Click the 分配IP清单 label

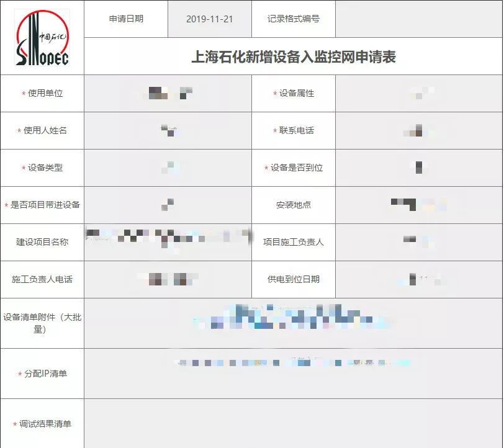tap(46, 374)
